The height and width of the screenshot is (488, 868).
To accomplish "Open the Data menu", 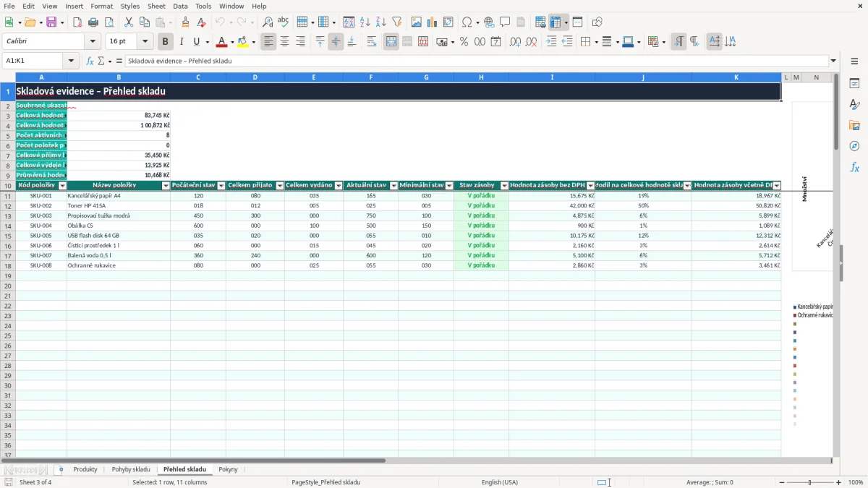I will click(180, 6).
